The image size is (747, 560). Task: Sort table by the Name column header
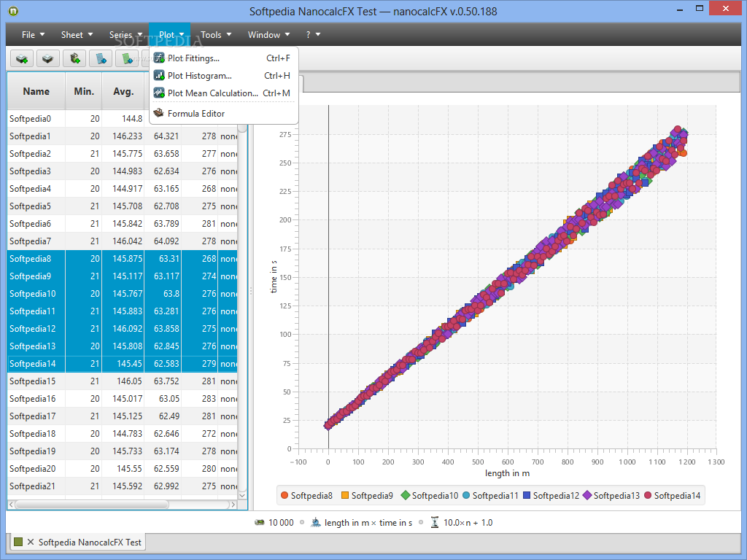[x=36, y=91]
